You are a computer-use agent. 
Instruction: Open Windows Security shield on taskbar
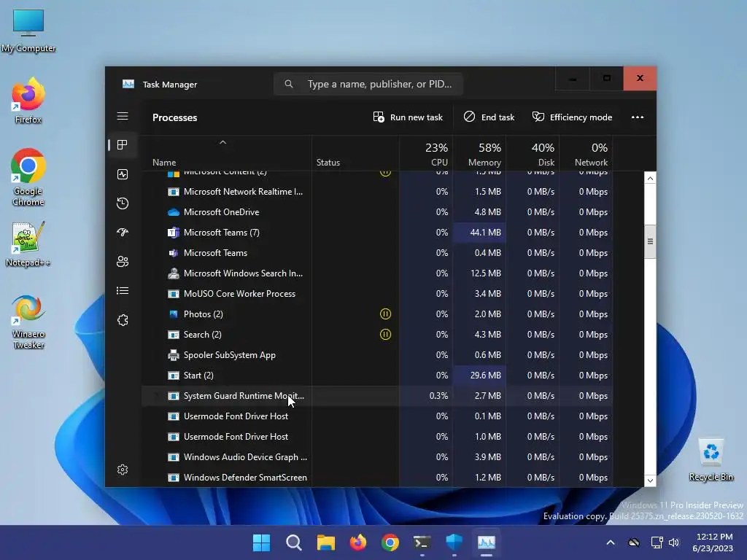click(454, 542)
